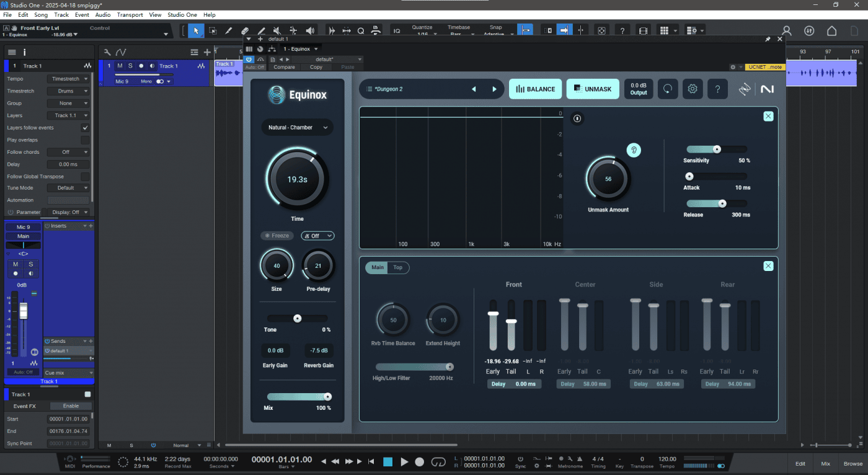
Task: Click the BALANCE button
Action: (536, 89)
